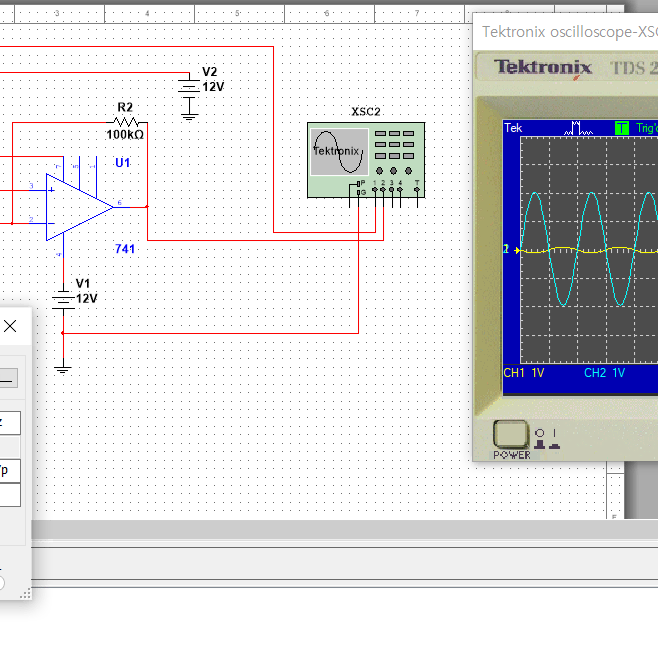Click the trigger waveform icon on scope
This screenshot has width=658, height=658.
pyautogui.click(x=578, y=128)
